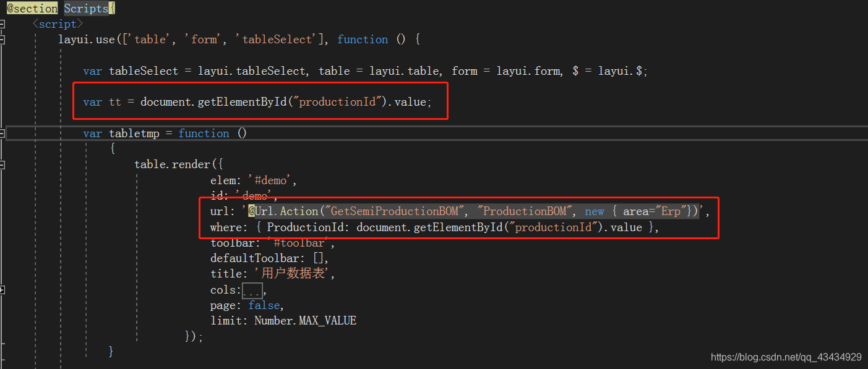
Task: Expand the collapsed cols region plus marker
Action: pos(2,290)
